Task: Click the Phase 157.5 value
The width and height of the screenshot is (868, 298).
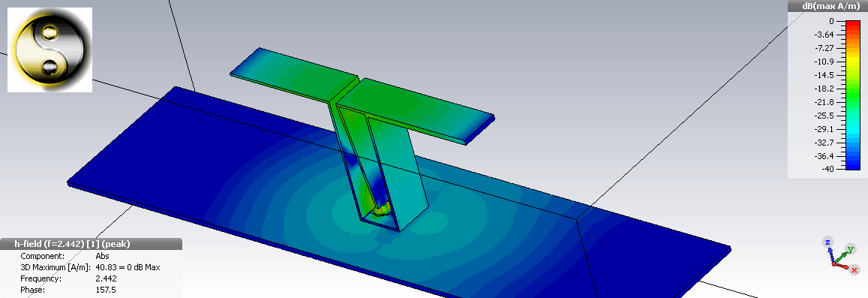Action: [105, 290]
